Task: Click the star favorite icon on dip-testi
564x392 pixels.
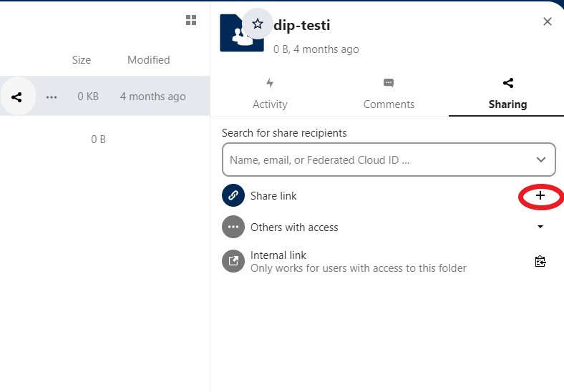Action: 258,24
